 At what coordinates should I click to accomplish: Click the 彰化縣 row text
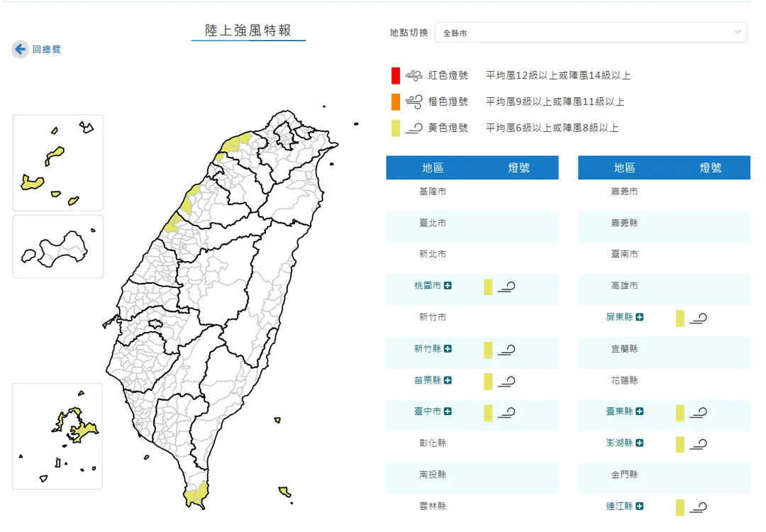click(x=433, y=443)
